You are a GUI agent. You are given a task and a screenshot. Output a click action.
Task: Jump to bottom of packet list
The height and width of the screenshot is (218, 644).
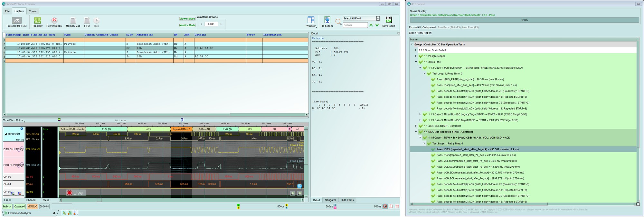pyautogui.click(x=327, y=22)
